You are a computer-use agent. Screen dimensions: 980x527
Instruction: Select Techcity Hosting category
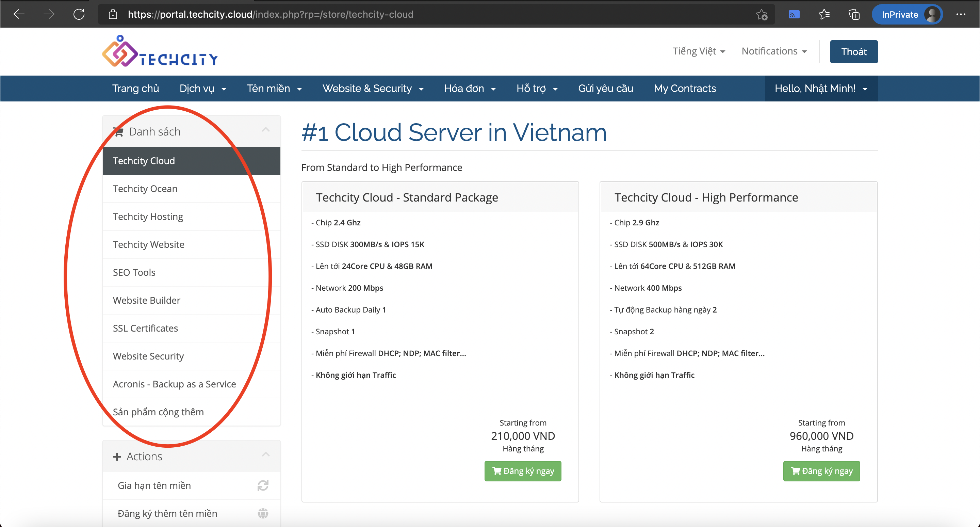point(191,217)
